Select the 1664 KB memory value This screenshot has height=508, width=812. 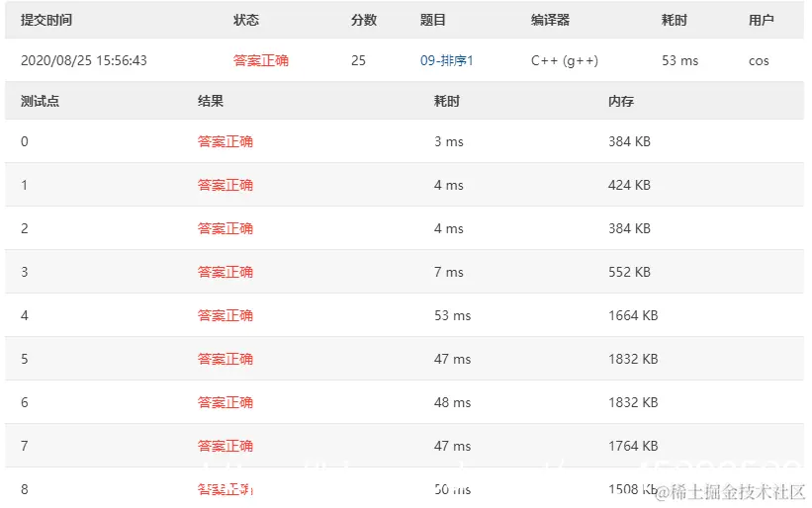[633, 315]
